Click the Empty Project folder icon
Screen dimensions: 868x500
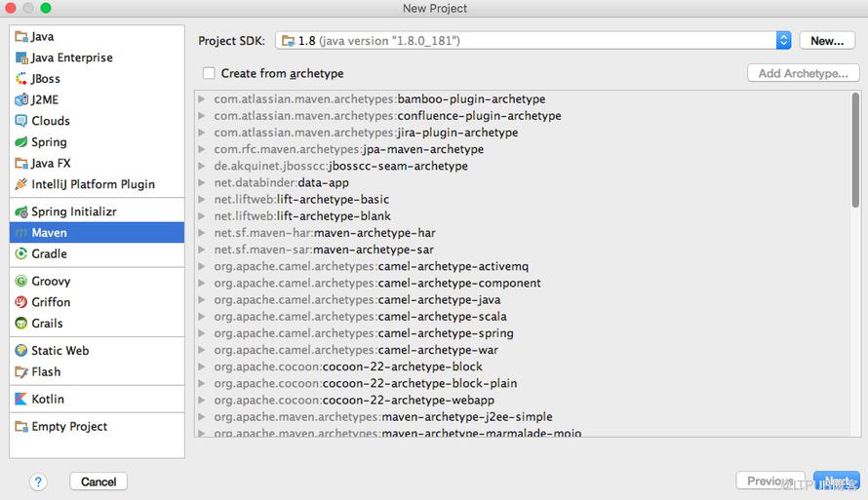21,427
